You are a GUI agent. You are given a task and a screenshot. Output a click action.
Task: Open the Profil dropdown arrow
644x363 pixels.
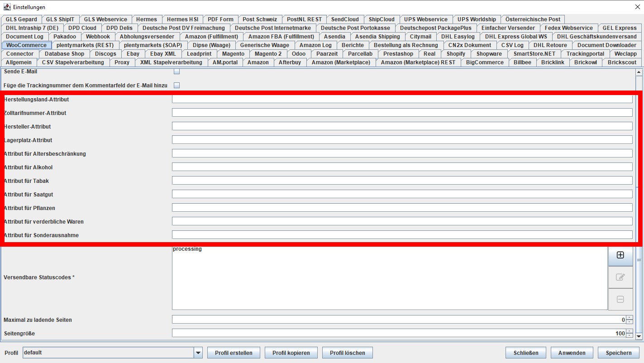pos(198,353)
